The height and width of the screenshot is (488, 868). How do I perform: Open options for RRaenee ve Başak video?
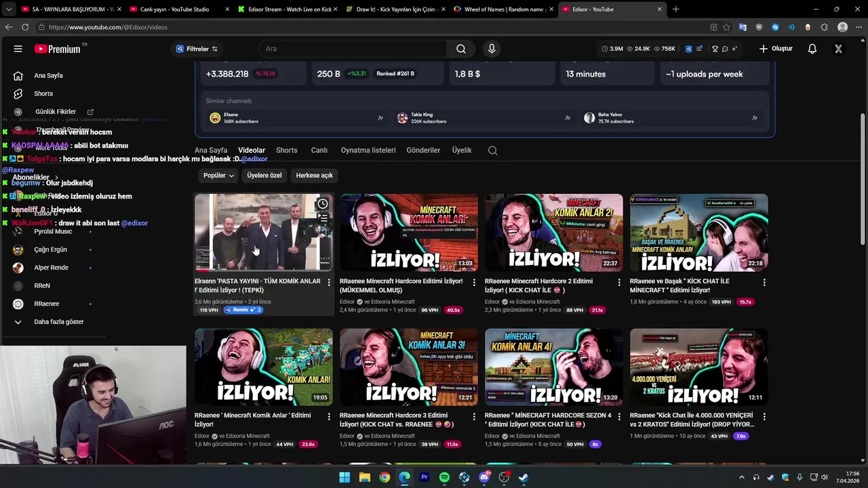tap(764, 282)
